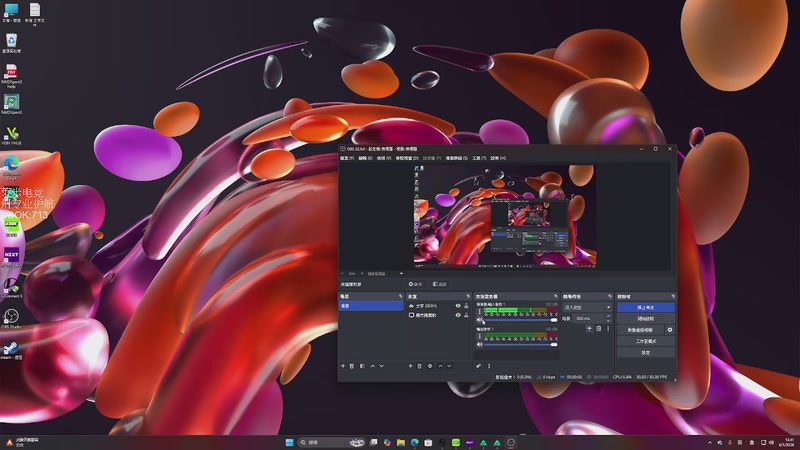The width and height of the screenshot is (800, 450).
Task: Open the Docks (D) menu in OBS
Action: coord(407,158)
